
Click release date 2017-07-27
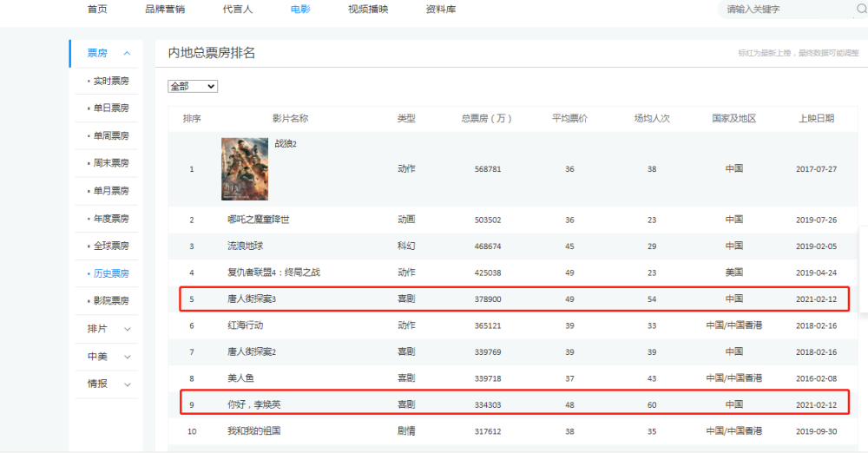[x=817, y=169]
